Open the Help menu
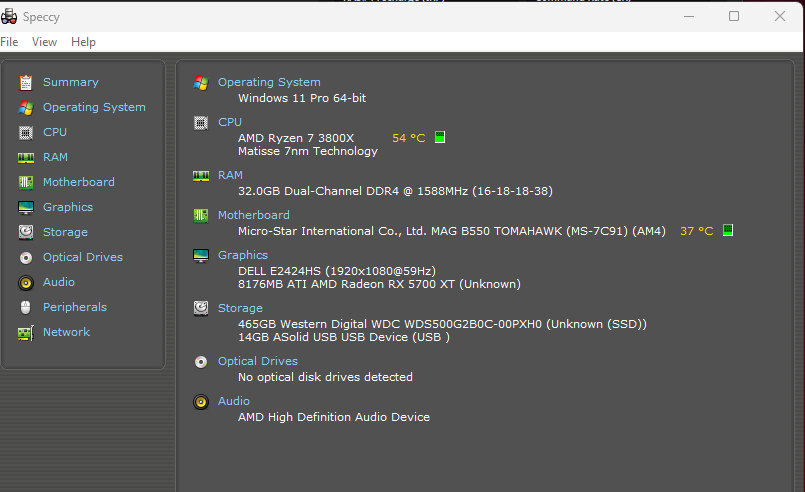 pyautogui.click(x=83, y=42)
